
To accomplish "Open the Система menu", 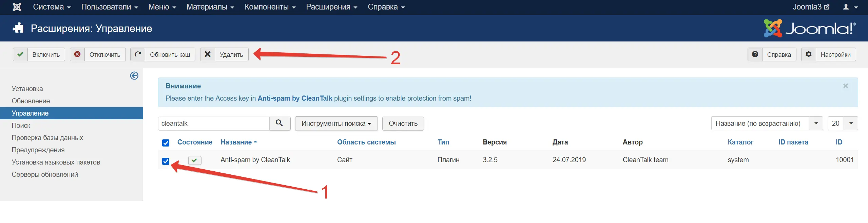I will [x=52, y=7].
